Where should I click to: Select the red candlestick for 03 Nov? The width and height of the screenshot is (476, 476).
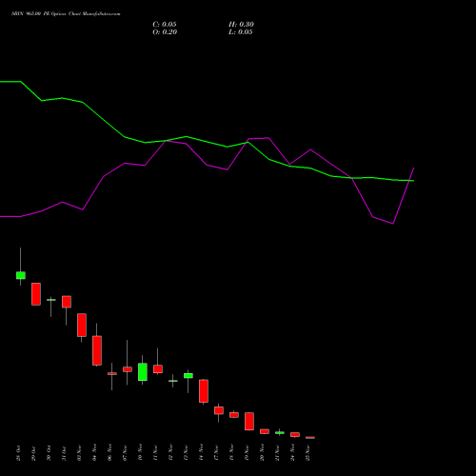(82, 325)
